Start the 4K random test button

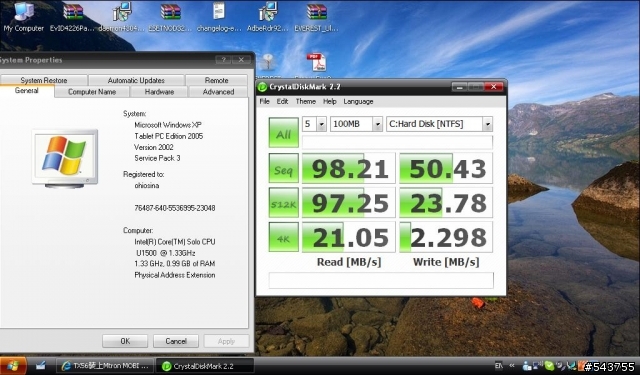pyautogui.click(x=284, y=237)
